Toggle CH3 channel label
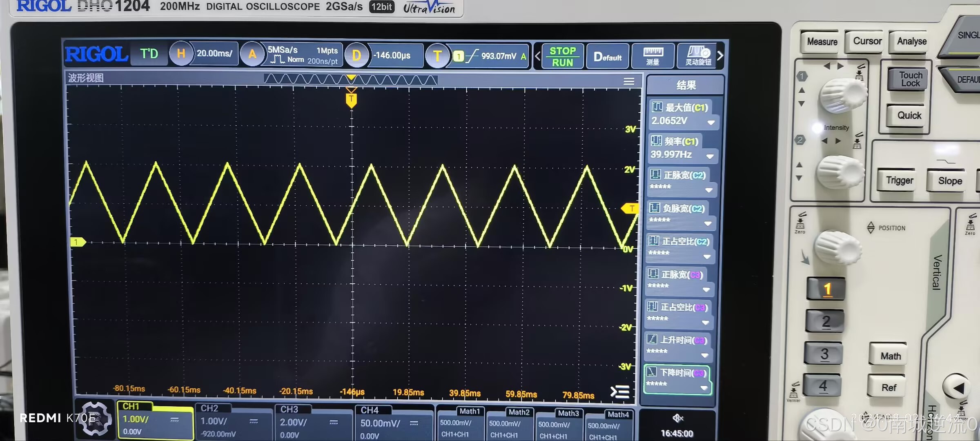The height and width of the screenshot is (441, 980). tap(289, 409)
